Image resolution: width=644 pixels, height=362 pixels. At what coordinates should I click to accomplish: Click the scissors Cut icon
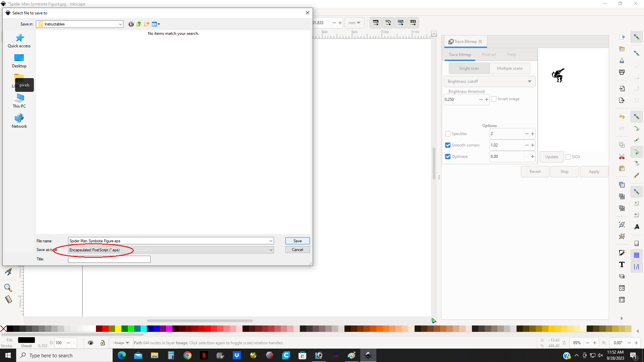click(622, 157)
